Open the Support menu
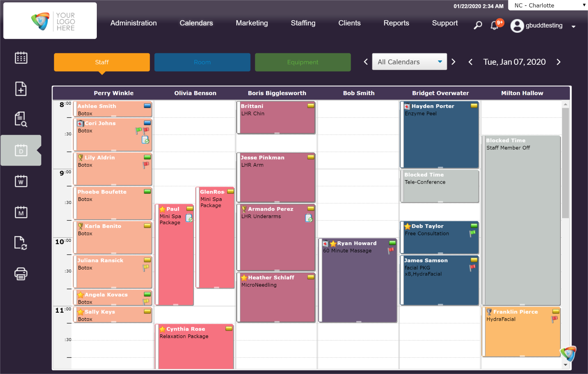This screenshot has height=374, width=588. [445, 23]
